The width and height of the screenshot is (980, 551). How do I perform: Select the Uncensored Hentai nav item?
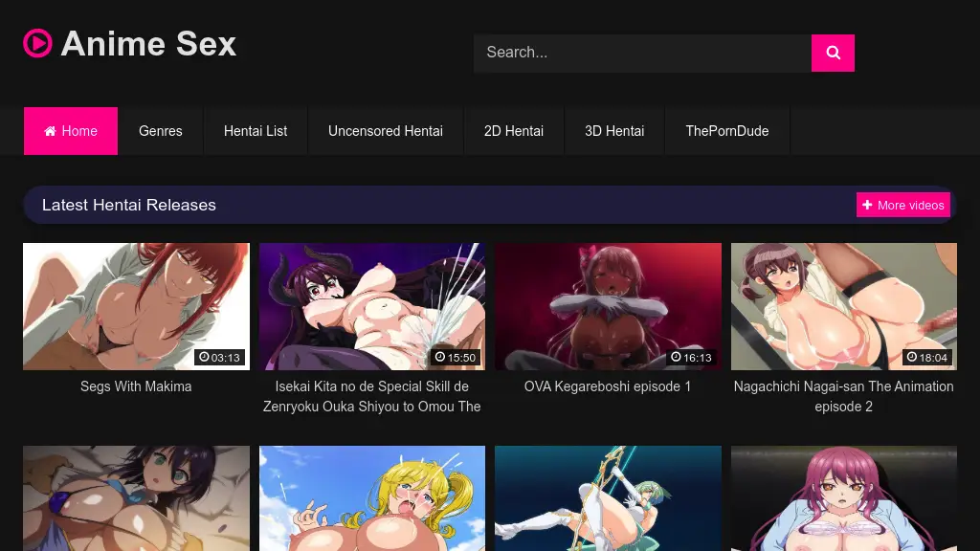[x=385, y=131]
